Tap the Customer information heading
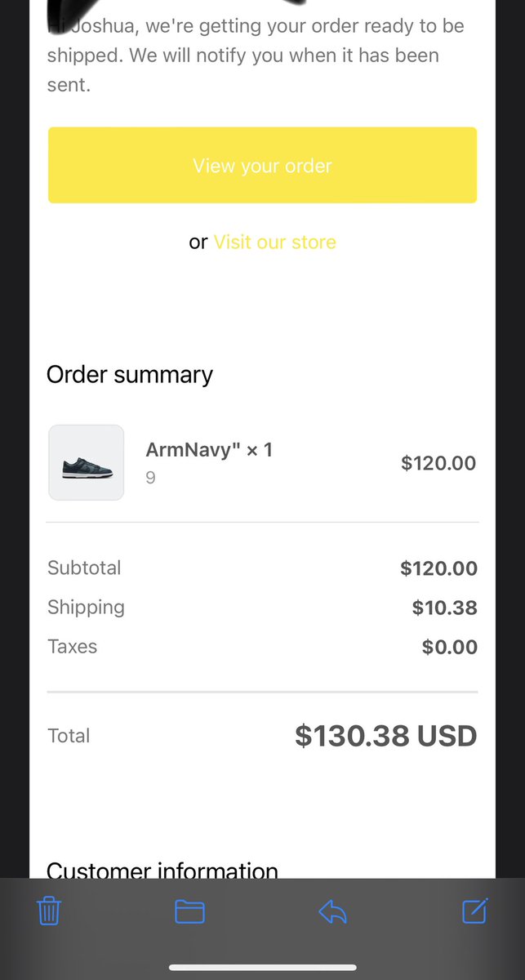 tap(162, 869)
